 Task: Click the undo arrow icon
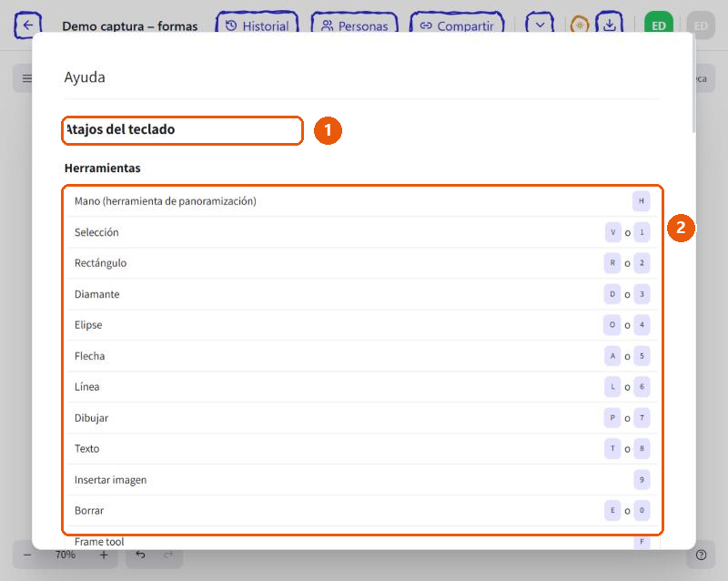[x=140, y=555]
